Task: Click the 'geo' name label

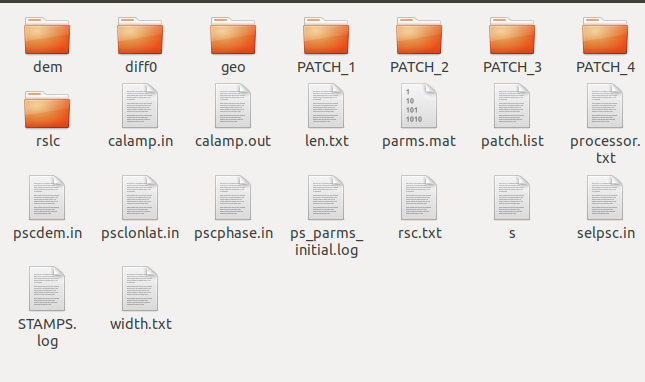Action: 233,68
